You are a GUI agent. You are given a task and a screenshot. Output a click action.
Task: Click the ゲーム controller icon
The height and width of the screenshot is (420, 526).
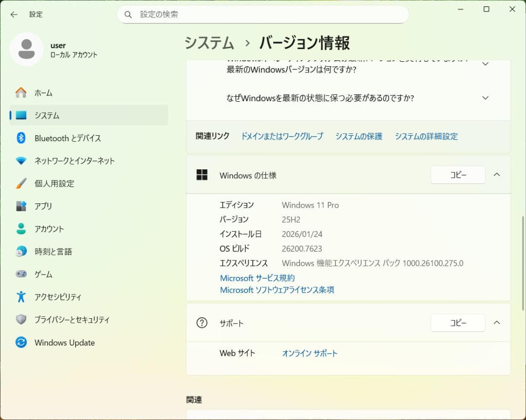click(20, 274)
